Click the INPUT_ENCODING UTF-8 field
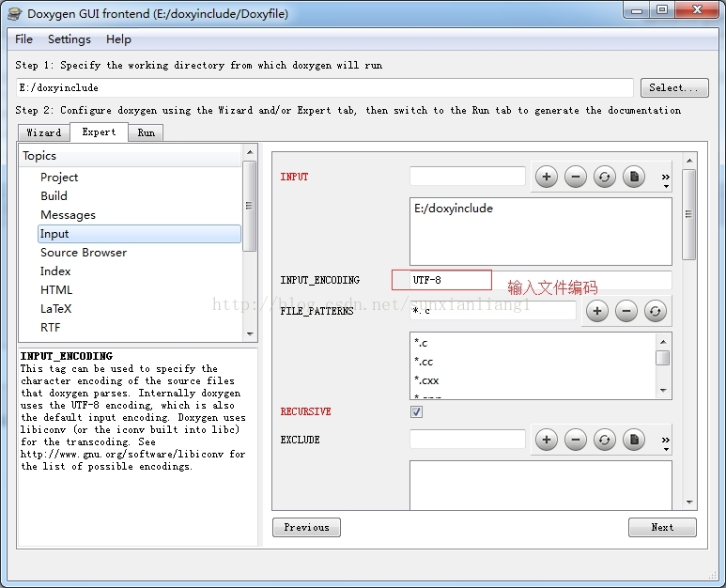 click(541, 280)
